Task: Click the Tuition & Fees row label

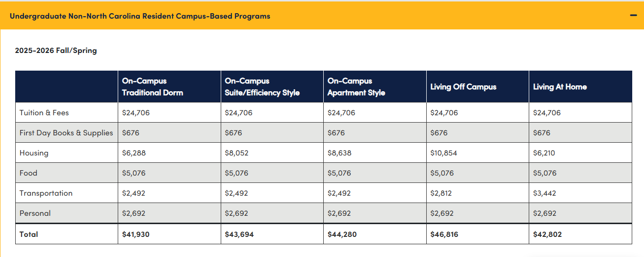Action: pos(44,113)
